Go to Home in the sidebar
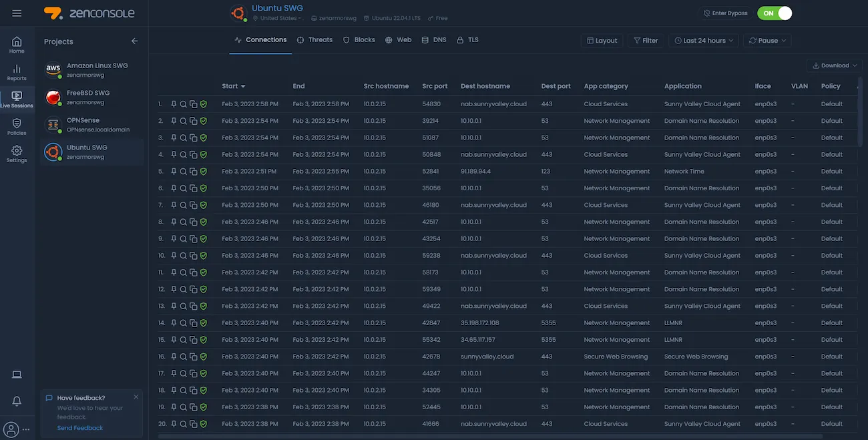868x440 pixels. coord(17,45)
